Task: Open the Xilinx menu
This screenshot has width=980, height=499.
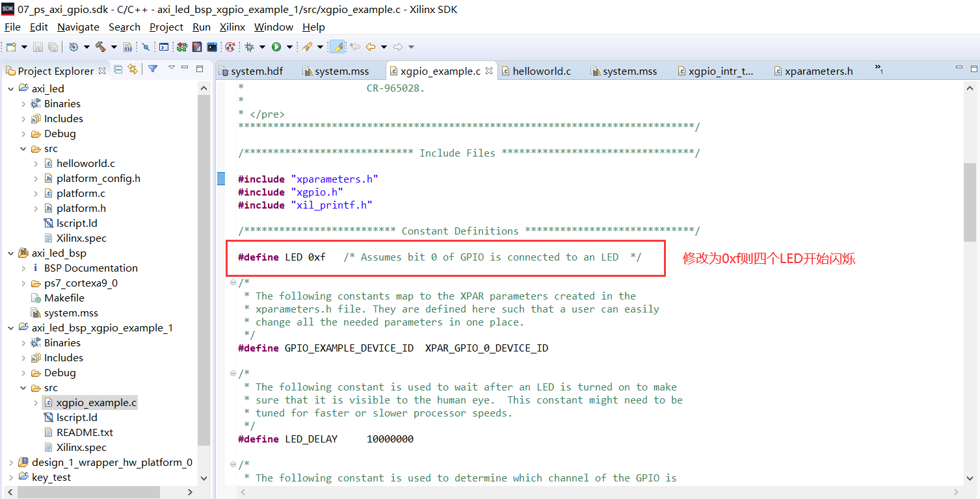Action: pos(232,27)
